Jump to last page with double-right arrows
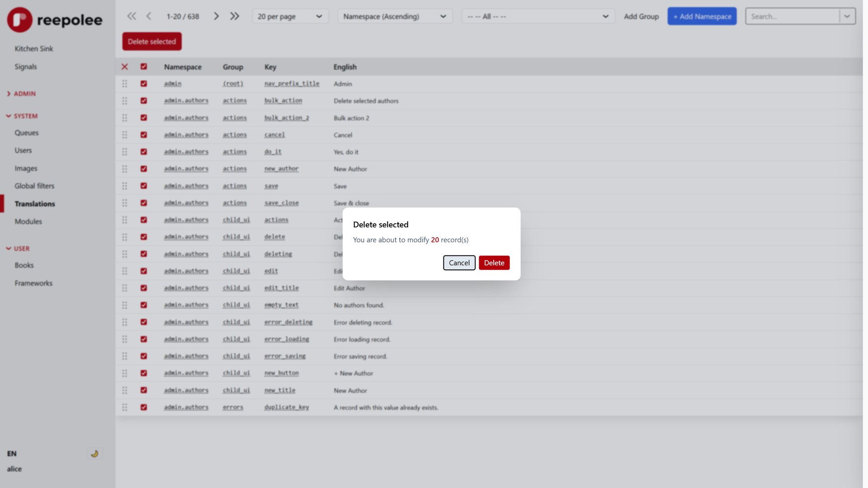This screenshot has height=488, width=868. click(x=234, y=16)
